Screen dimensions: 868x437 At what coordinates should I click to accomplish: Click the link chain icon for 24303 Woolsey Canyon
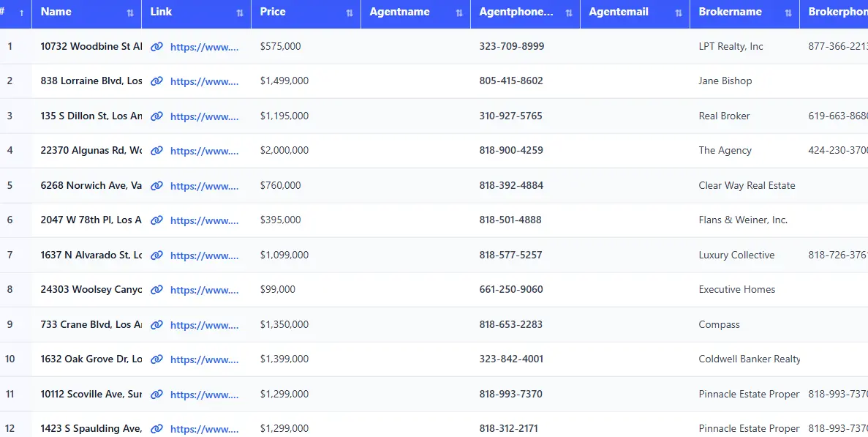coord(156,290)
